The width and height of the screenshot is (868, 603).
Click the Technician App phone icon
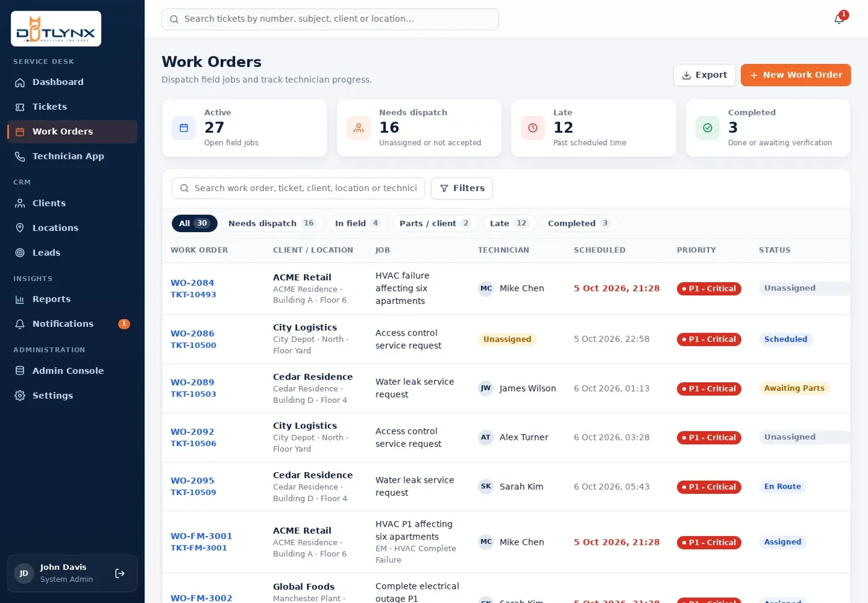[20, 157]
